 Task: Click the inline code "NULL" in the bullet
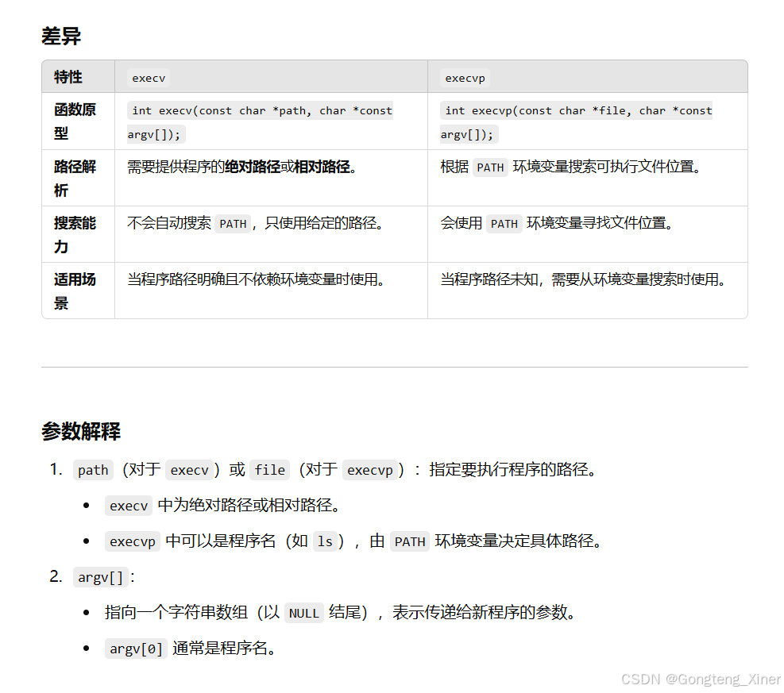click(x=303, y=613)
